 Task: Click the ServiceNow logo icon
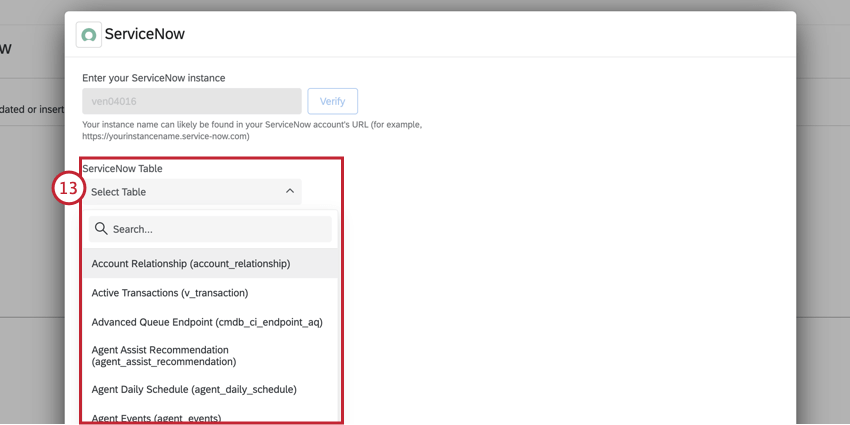[x=88, y=35]
